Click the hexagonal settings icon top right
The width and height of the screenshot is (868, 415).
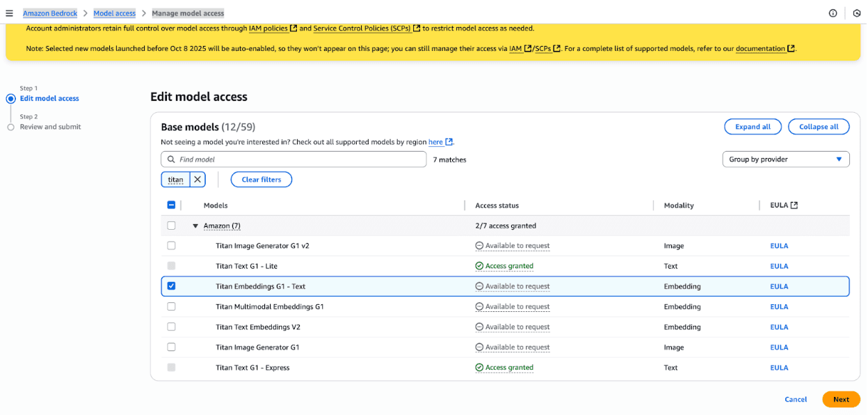(855, 13)
